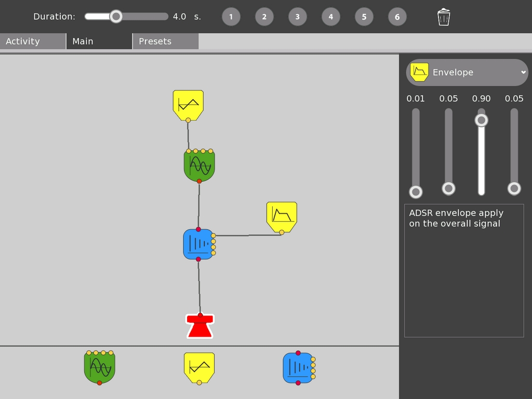This screenshot has width=532, height=399.
Task: Click the red speaker output node
Action: [x=200, y=326]
